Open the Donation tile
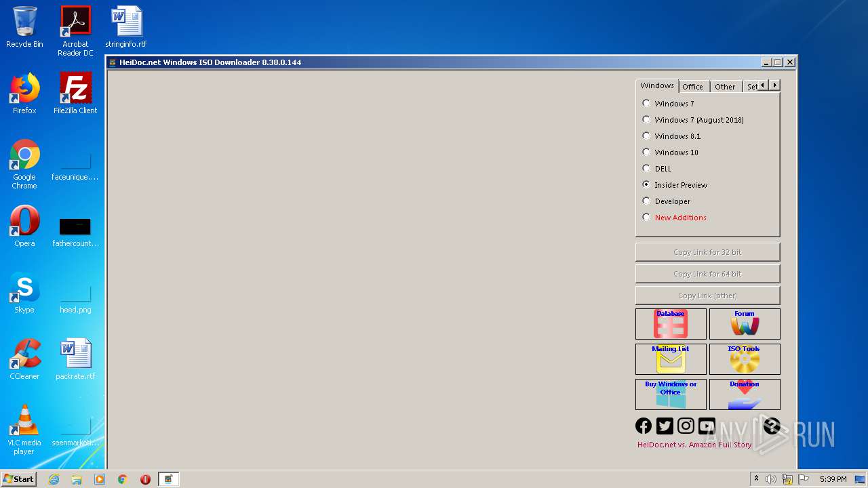Screen dimensions: 868x488 745,394
